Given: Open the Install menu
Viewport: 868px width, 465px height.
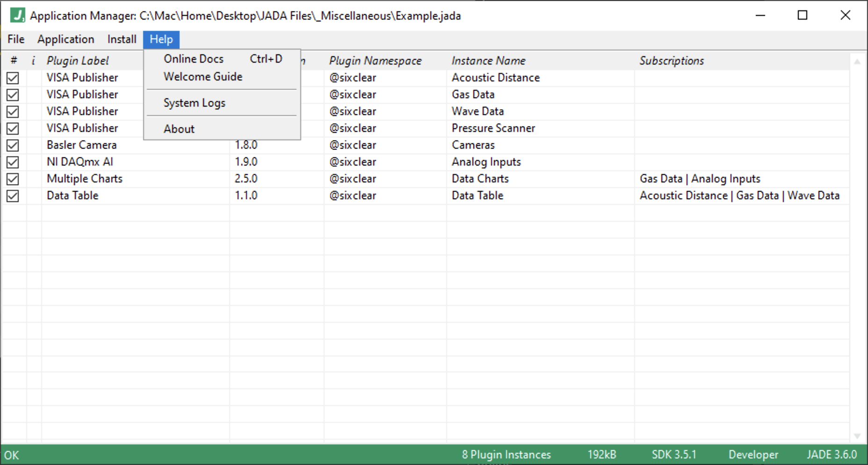Looking at the screenshot, I should click(x=122, y=39).
